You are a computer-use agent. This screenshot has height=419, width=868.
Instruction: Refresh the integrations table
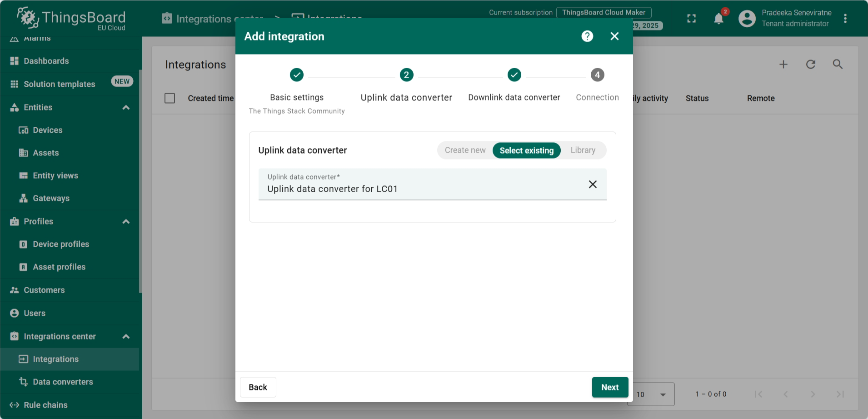coord(811,65)
